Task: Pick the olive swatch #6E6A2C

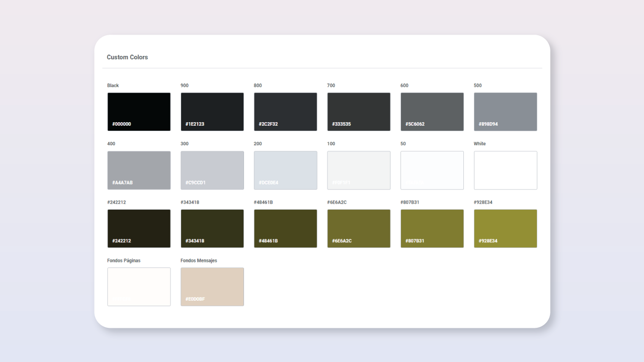Action: [x=359, y=229]
